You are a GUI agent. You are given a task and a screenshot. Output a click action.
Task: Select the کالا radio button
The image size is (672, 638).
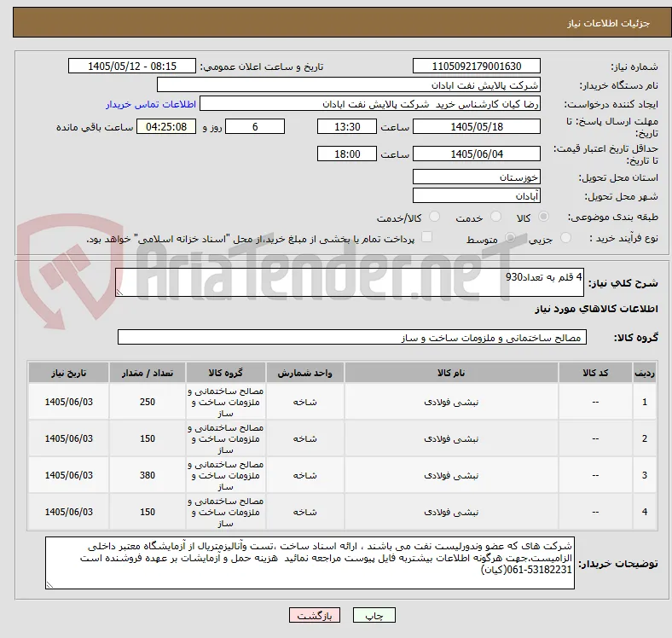pos(543,217)
